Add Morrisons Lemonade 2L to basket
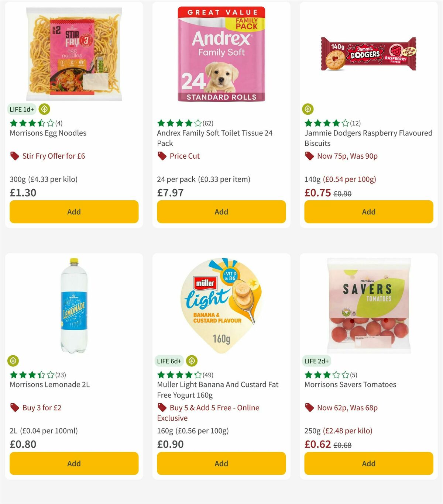 74,463
